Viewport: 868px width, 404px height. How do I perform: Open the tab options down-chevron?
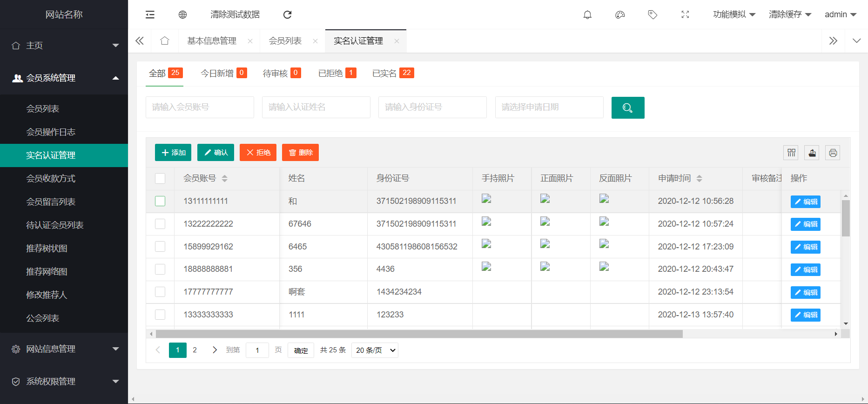856,41
